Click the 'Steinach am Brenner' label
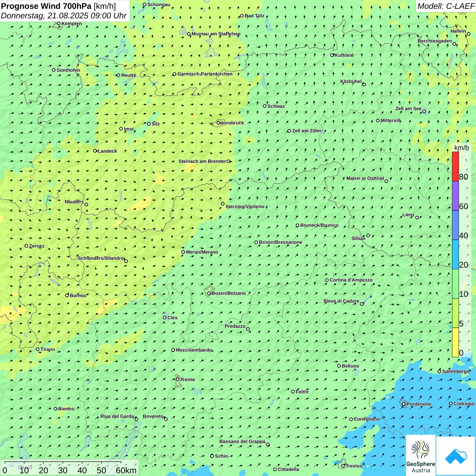Image resolution: width=476 pixels, height=476 pixels. click(x=202, y=161)
